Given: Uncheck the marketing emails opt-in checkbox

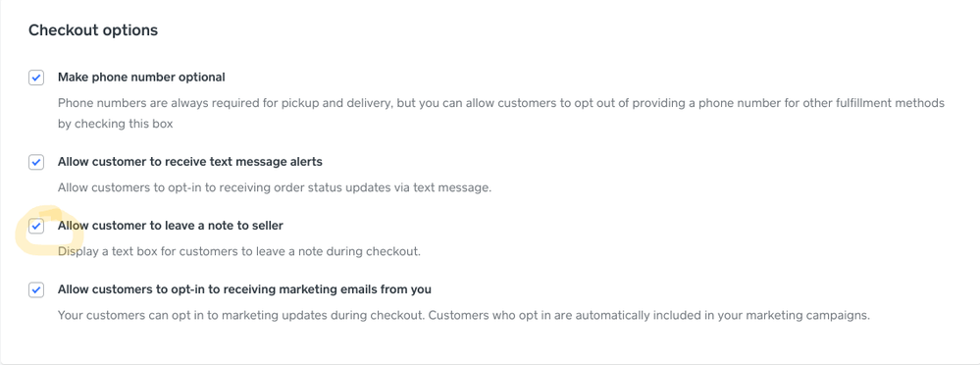Looking at the screenshot, I should [x=36, y=290].
